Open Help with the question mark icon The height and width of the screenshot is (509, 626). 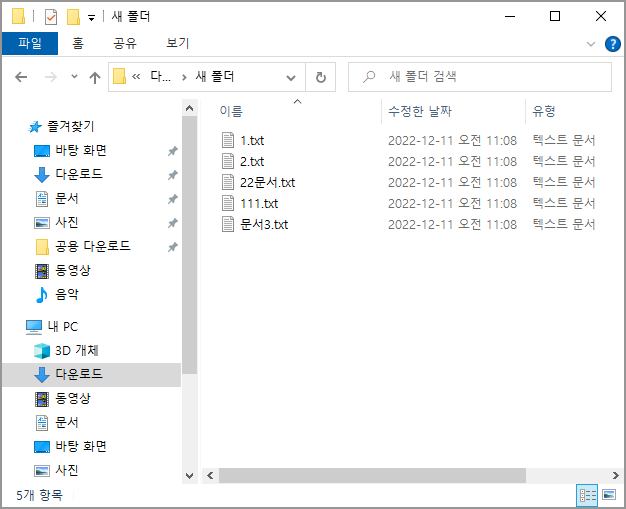click(612, 44)
